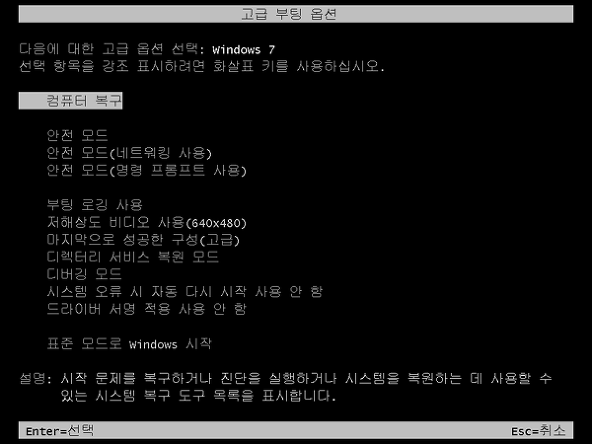This screenshot has height=444, width=592.
Task: Select 디버깅 모드 entry
Action: pos(84,274)
